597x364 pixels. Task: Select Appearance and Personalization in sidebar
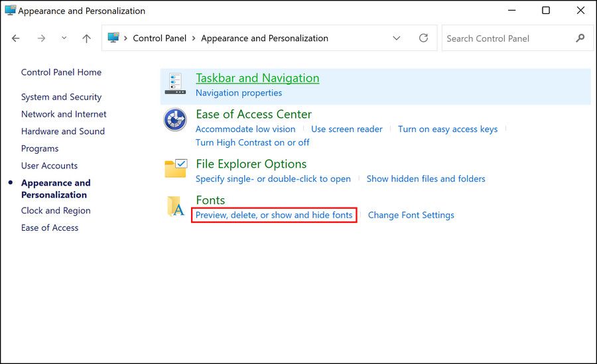point(56,189)
